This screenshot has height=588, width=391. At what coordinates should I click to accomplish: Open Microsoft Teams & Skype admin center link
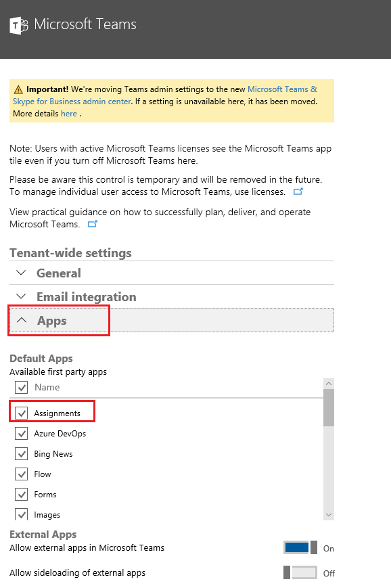pyautogui.click(x=165, y=95)
